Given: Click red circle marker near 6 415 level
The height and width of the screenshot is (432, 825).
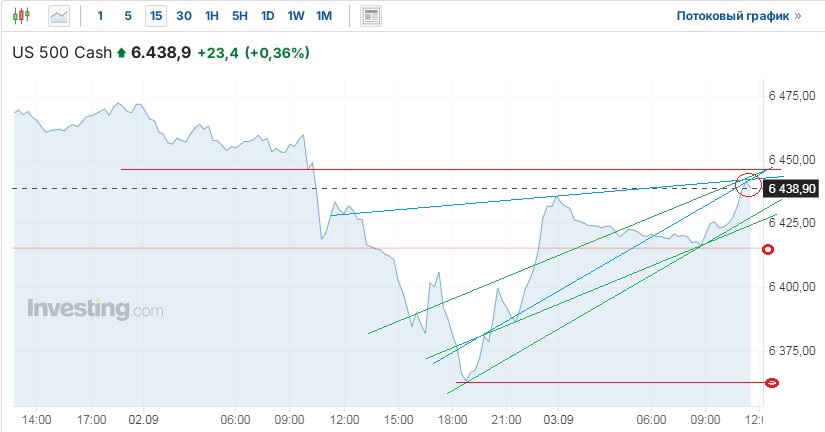Looking at the screenshot, I should pos(768,249).
